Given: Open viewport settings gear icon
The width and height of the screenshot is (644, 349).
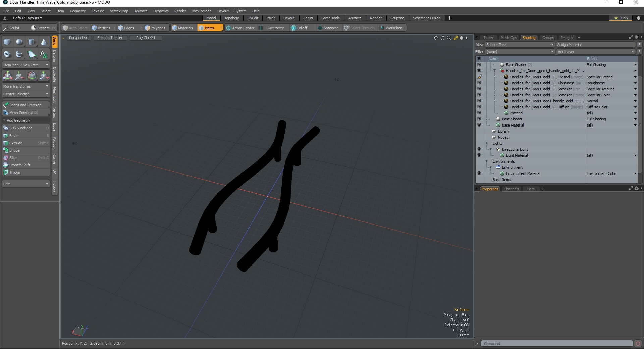Looking at the screenshot, I should click(461, 38).
